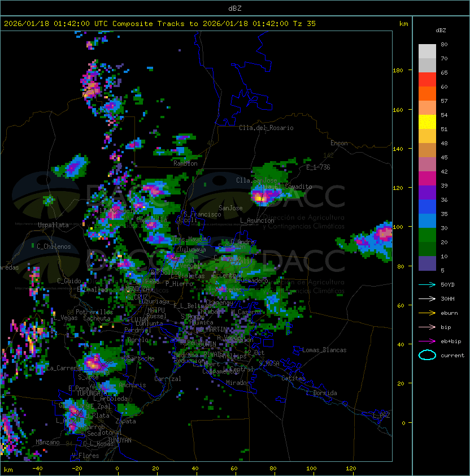Click the 'L_Dormida' map label

click(x=321, y=393)
